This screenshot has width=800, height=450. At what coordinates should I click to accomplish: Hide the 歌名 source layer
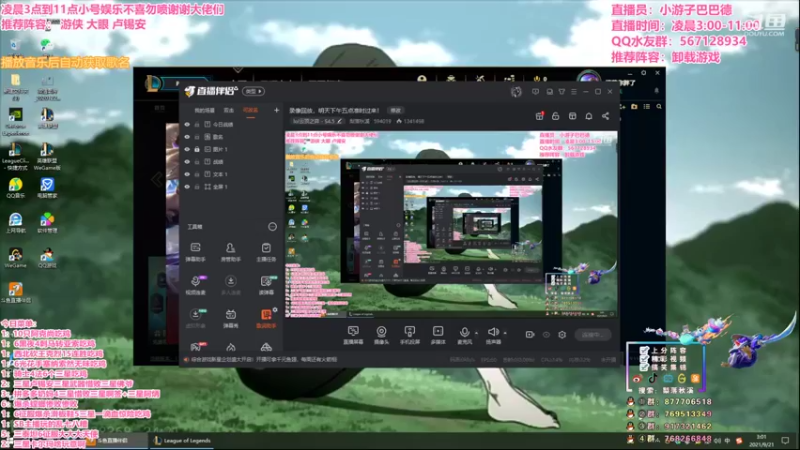(187, 137)
